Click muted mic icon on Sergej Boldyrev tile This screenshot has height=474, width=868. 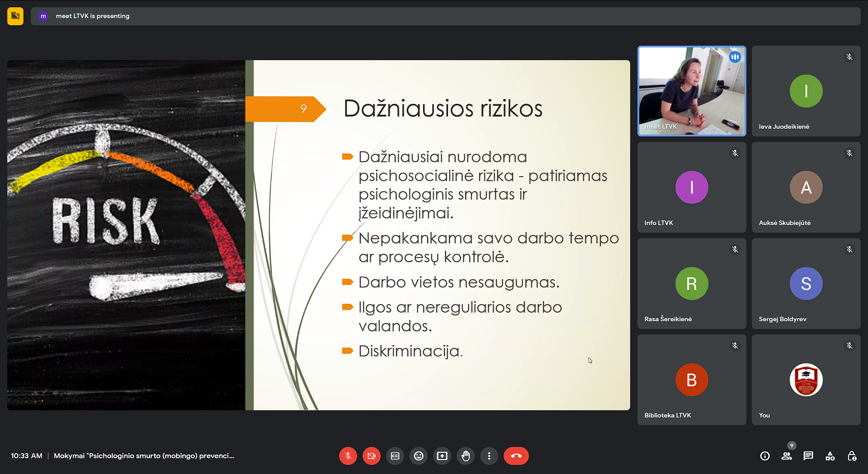click(849, 249)
